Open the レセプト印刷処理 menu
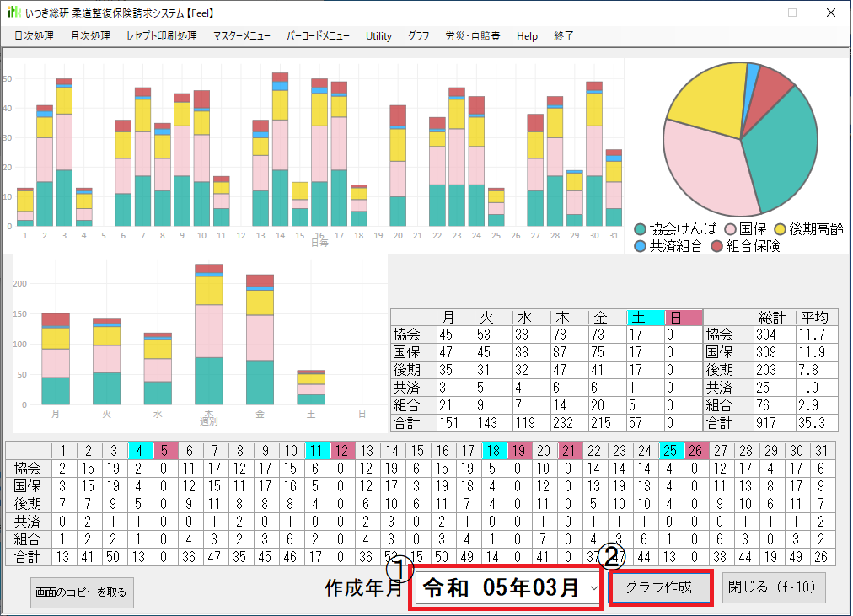Screen dimensions: 853x616 (x=161, y=36)
